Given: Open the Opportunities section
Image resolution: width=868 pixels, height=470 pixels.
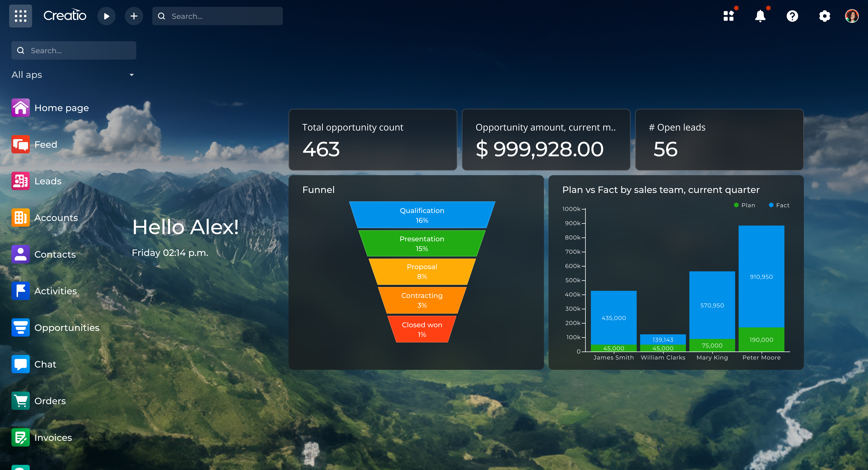Looking at the screenshot, I should click(67, 327).
